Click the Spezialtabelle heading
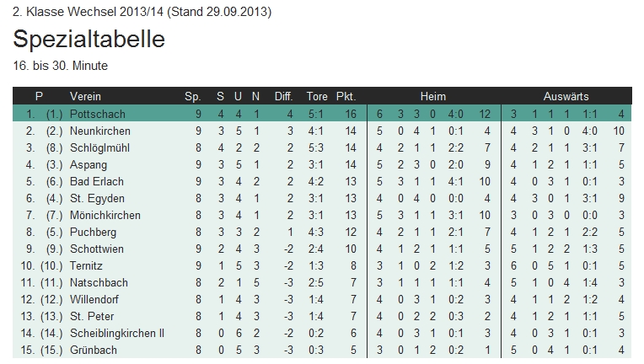The image size is (644, 364). click(x=89, y=40)
